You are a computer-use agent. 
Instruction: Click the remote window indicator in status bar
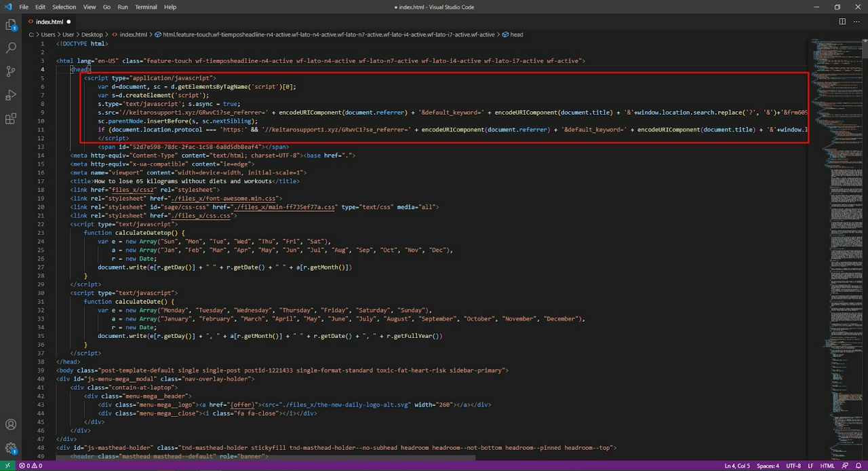coord(6,466)
